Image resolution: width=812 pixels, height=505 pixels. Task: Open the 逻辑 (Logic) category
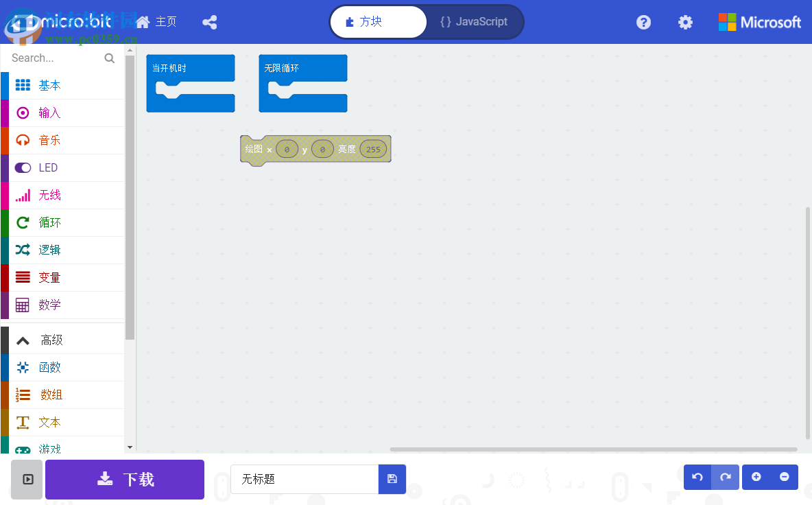pos(48,250)
